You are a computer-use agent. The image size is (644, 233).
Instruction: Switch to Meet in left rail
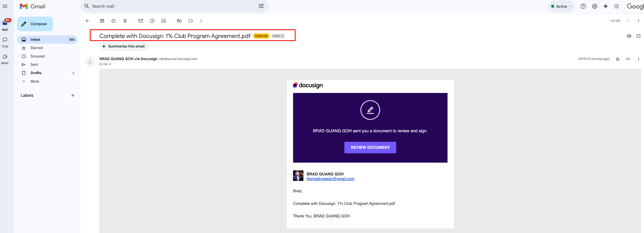(5, 60)
